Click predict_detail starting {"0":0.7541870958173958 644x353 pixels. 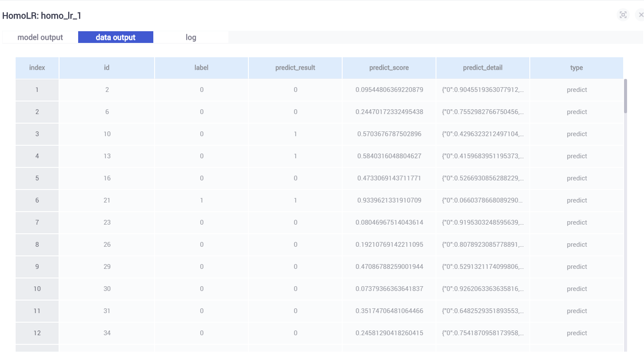(483, 333)
